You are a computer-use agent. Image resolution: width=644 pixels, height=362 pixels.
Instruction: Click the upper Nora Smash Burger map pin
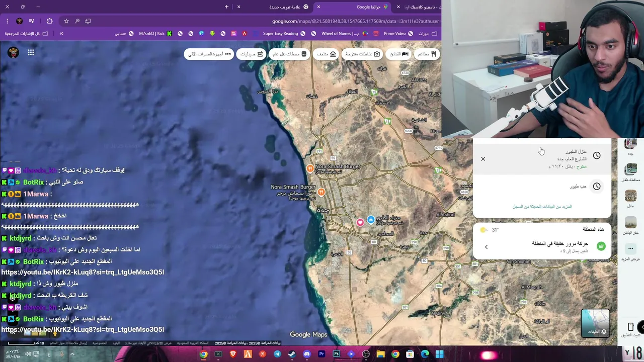[310, 168]
